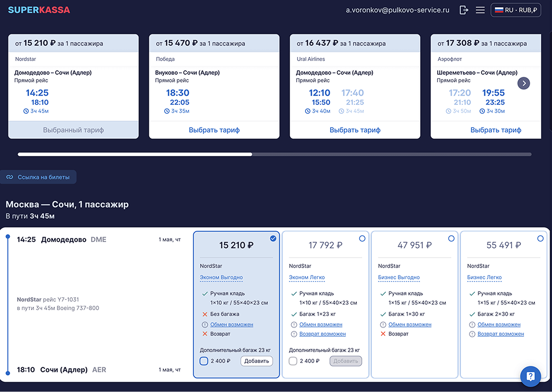This screenshot has height=392, width=552.
Task: Select Аэрофлот 19:55 departure time
Action: coord(493,93)
